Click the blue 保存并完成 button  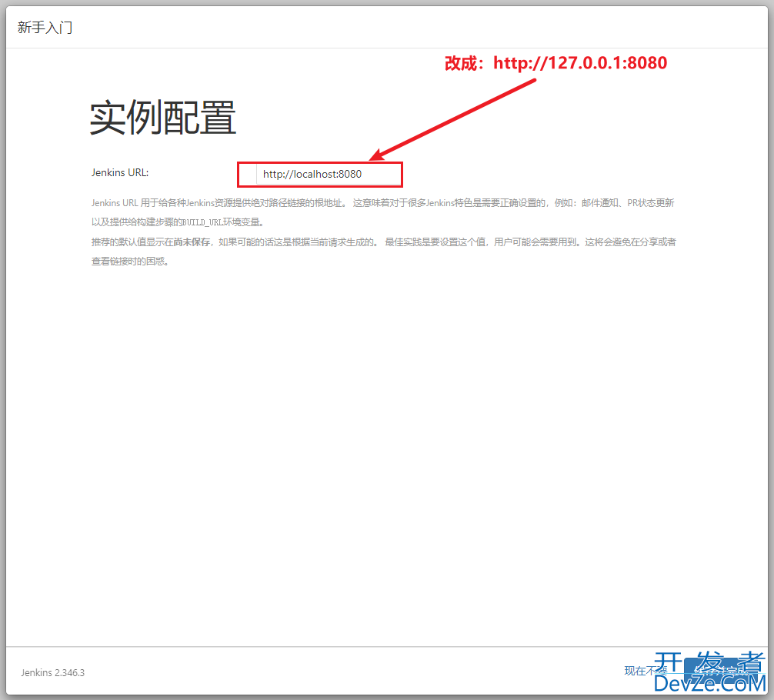(722, 672)
